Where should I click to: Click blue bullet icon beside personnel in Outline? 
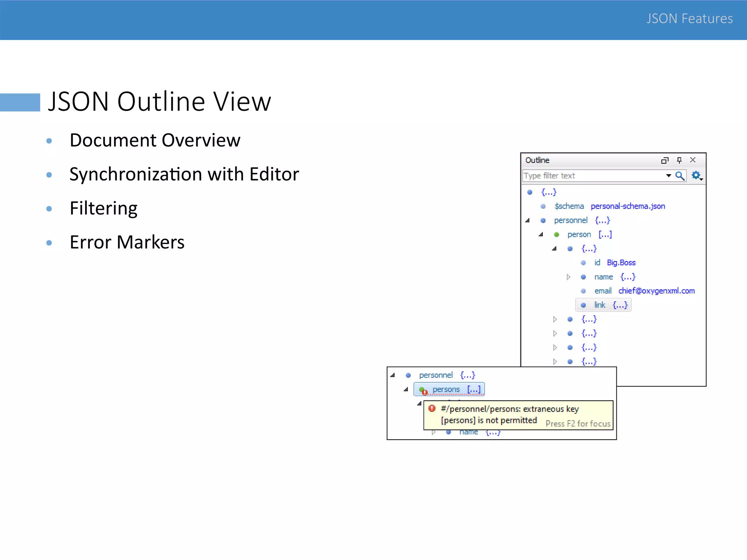coord(543,221)
